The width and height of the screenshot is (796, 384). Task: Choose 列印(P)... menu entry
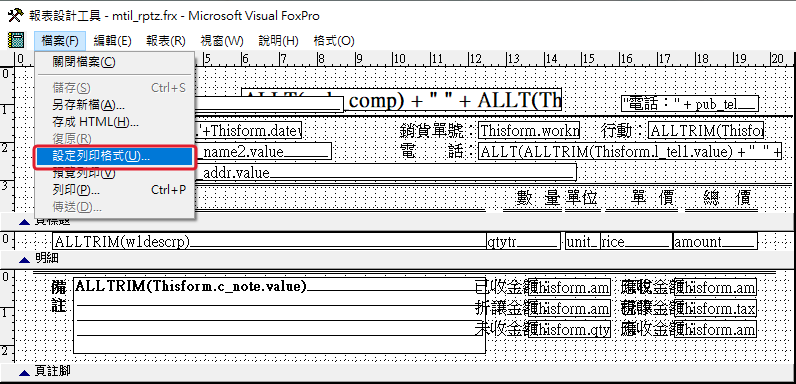(115, 190)
